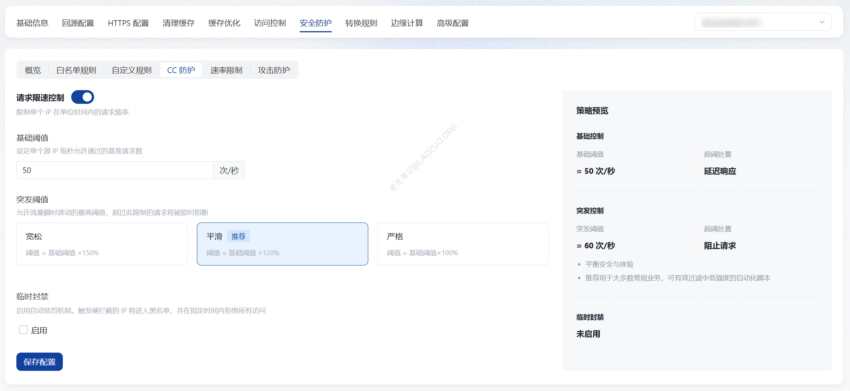
Task: Open the 边缘计算 tab
Action: tap(407, 23)
